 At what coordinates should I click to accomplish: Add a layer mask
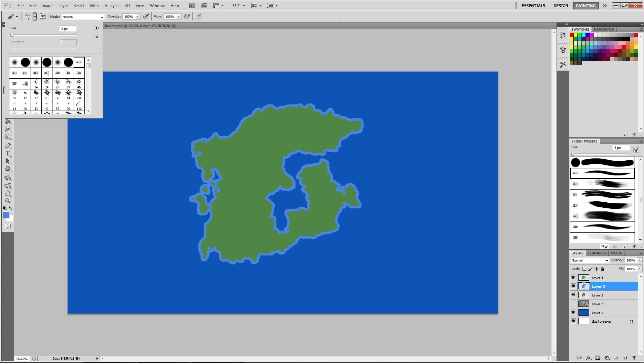[x=598, y=358]
